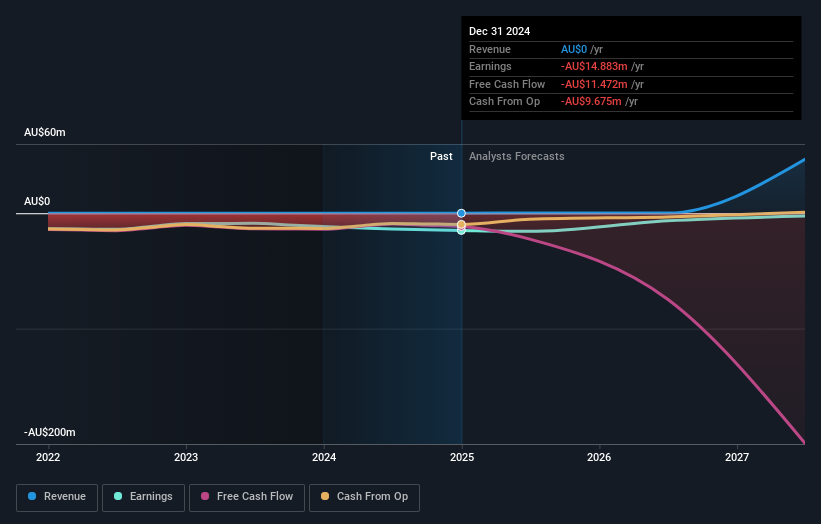
Task: Click the 2024 x-axis label
Action: click(324, 457)
